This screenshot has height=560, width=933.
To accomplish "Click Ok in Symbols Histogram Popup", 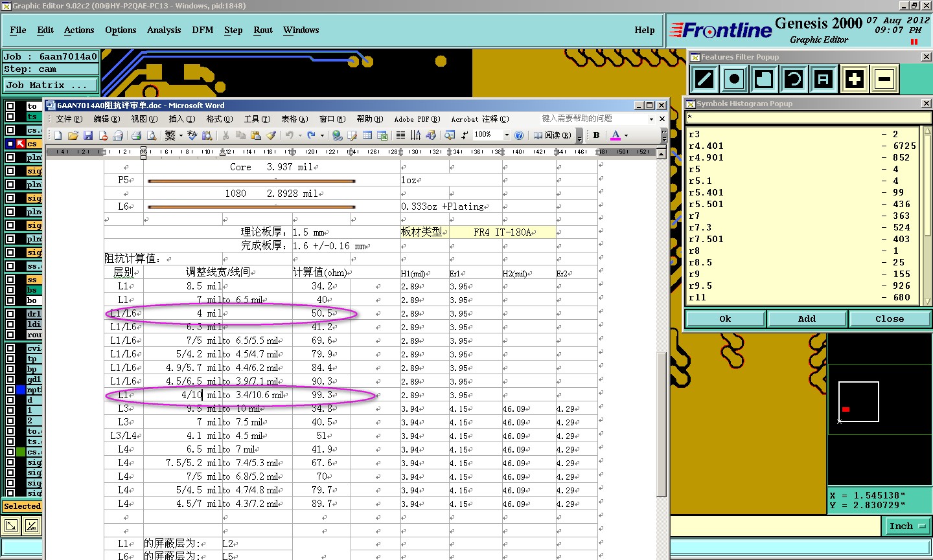I will click(725, 319).
